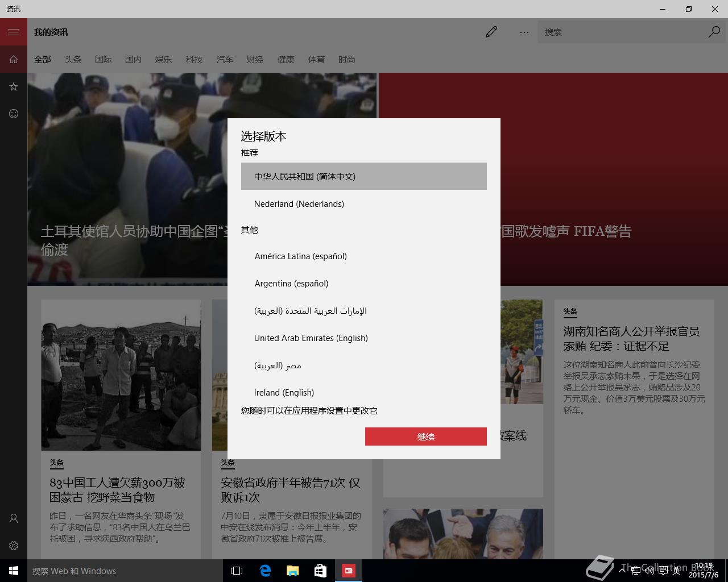Switch to the 汽车 tab
This screenshot has width=728, height=582.
click(x=225, y=59)
